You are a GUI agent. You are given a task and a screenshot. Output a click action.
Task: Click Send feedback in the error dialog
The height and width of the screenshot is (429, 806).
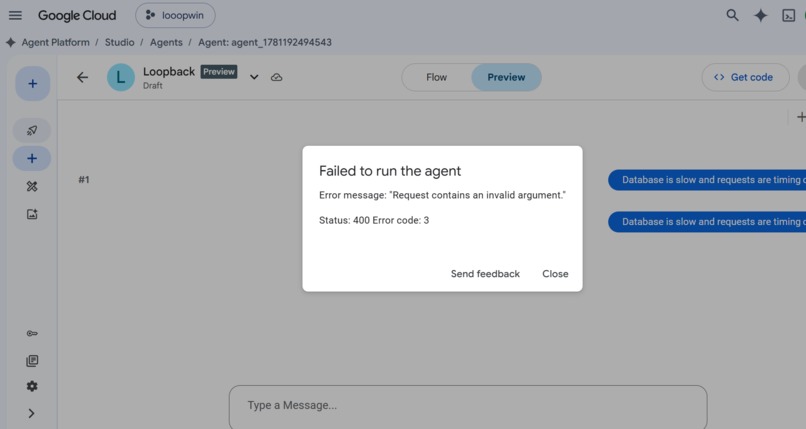click(485, 274)
